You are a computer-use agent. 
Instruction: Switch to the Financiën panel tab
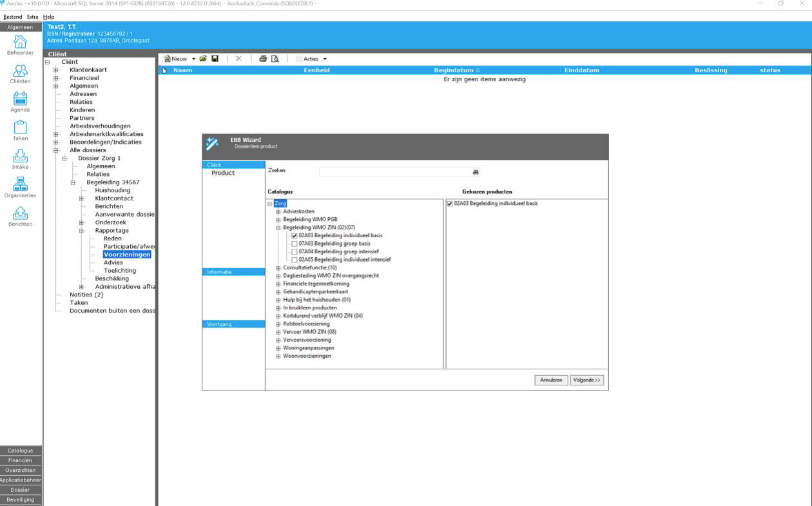click(x=21, y=460)
